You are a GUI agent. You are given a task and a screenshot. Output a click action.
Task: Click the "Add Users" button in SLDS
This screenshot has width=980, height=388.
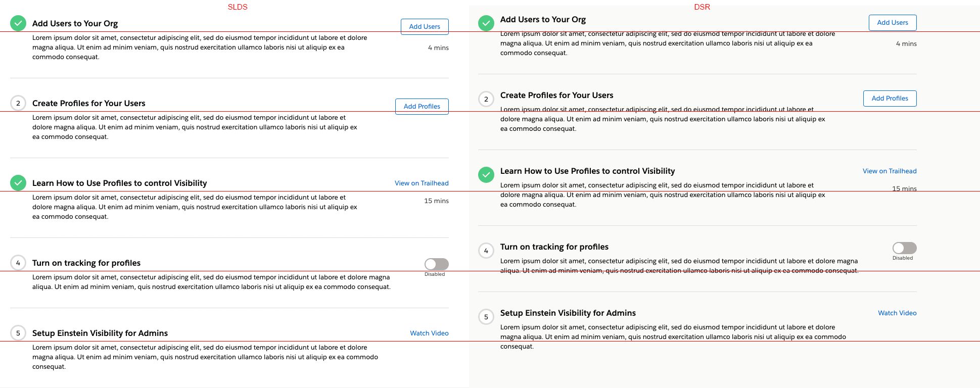tap(424, 26)
